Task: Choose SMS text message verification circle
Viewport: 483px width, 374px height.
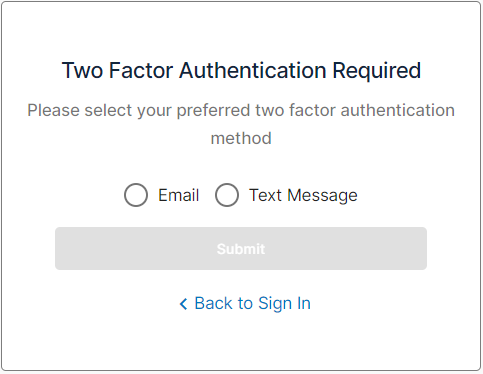Action: coord(227,195)
